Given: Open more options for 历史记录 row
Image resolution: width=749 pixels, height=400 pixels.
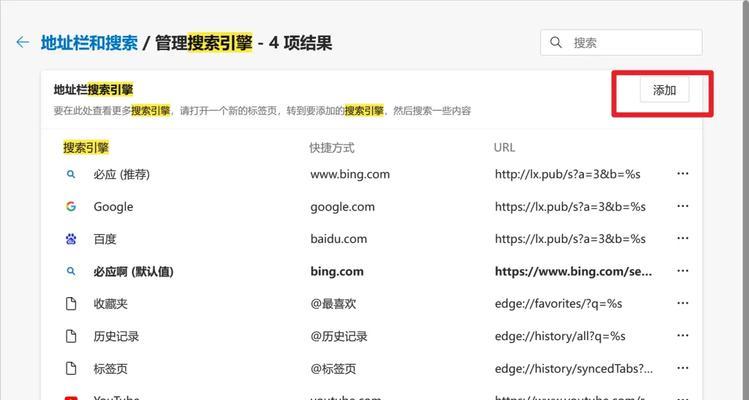Looking at the screenshot, I should (683, 336).
